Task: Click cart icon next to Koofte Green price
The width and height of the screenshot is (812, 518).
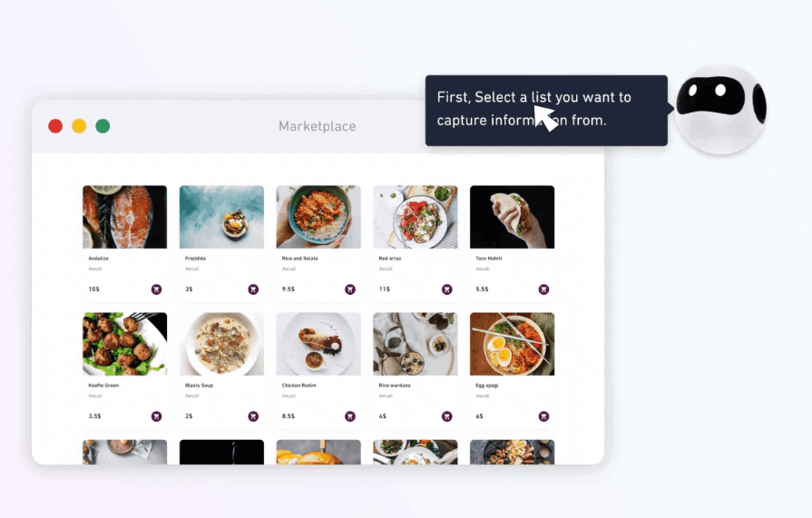Action: coord(156,416)
